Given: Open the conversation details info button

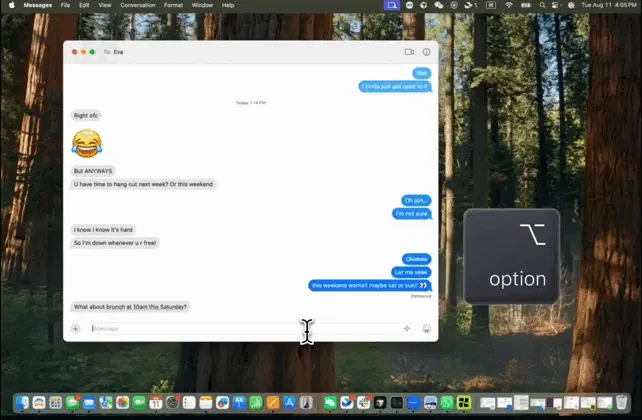Looking at the screenshot, I should (x=426, y=52).
